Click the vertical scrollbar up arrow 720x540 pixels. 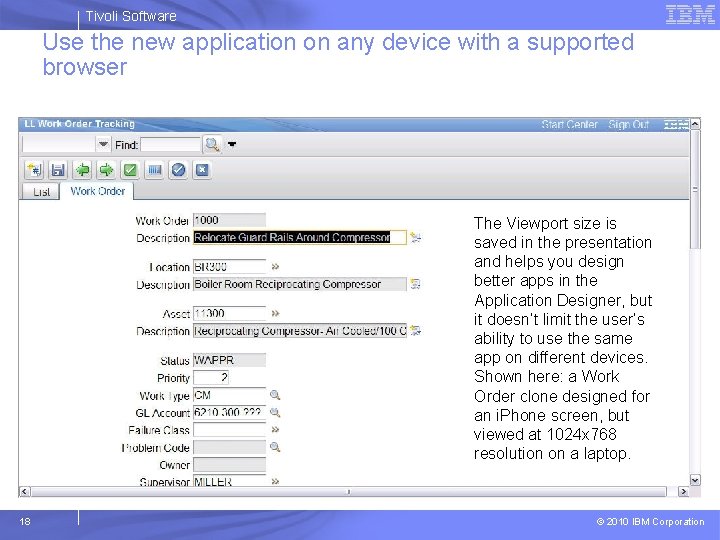[x=695, y=124]
